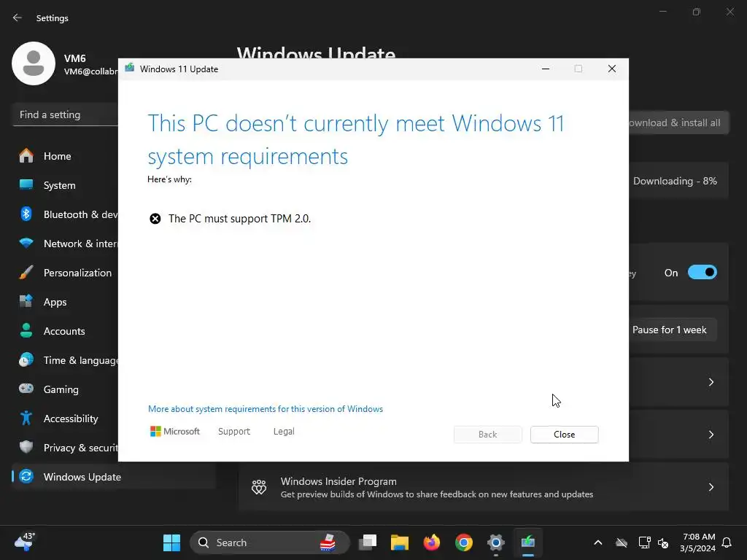The image size is (747, 560).
Task: Click the Close button in dialog
Action: (x=564, y=435)
